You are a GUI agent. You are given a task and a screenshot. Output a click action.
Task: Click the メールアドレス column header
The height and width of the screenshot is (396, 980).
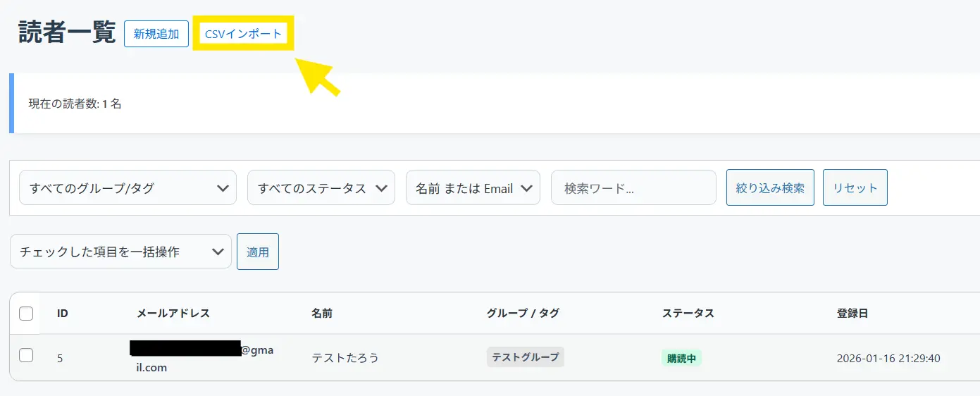point(173,314)
